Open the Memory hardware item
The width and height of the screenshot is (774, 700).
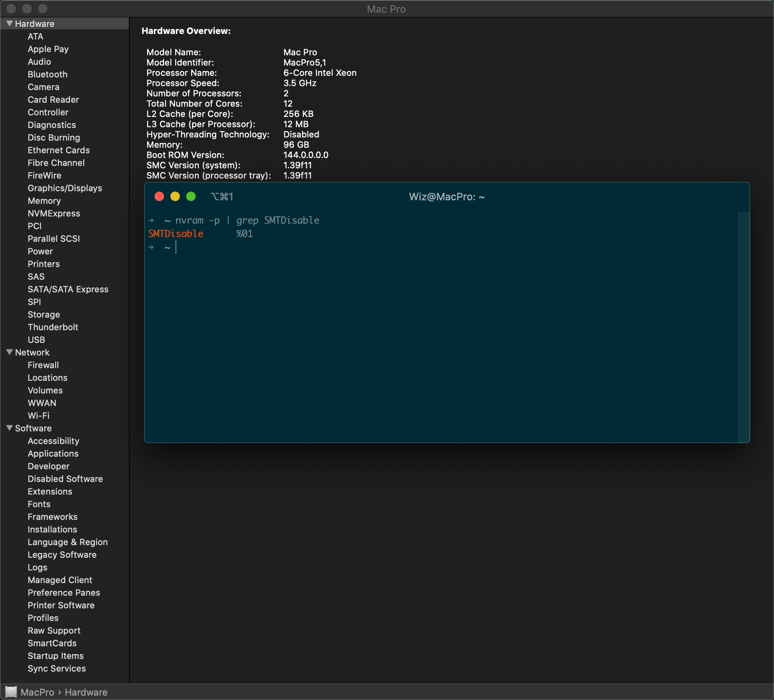(x=44, y=201)
